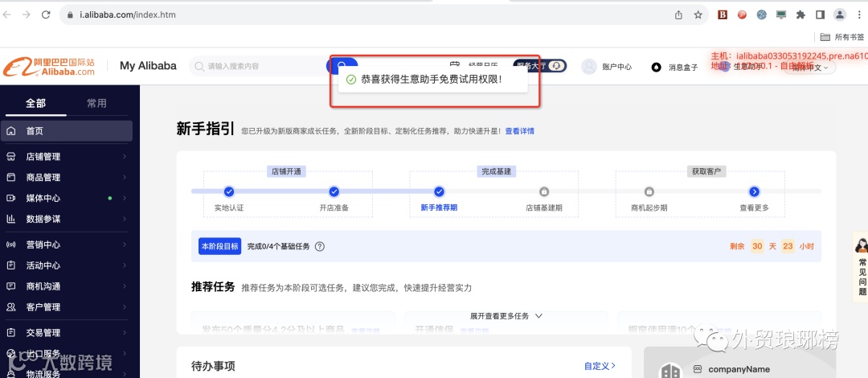Click the blue search button icon
The width and height of the screenshot is (868, 378).
[x=342, y=65]
